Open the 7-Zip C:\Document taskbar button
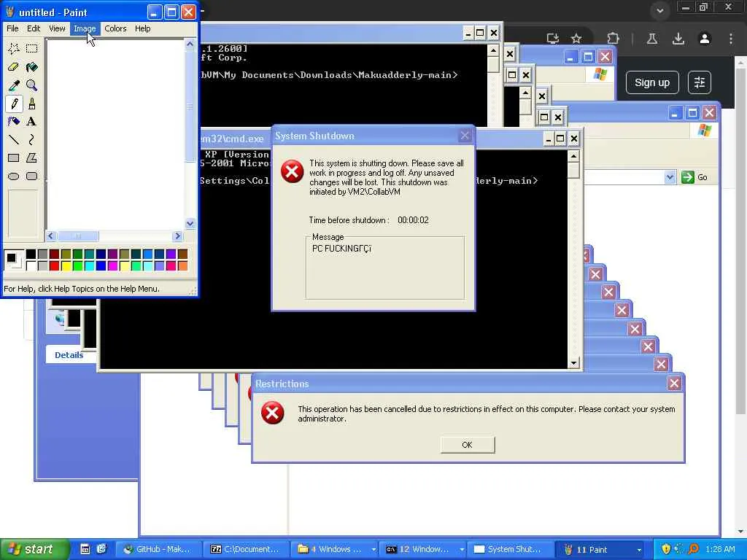This screenshot has height=560, width=747. click(x=247, y=549)
